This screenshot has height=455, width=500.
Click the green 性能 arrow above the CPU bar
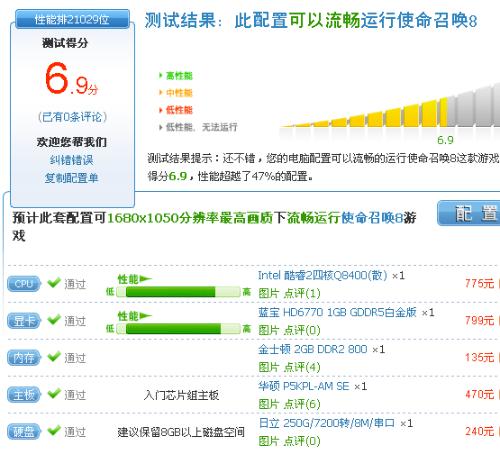(134, 279)
